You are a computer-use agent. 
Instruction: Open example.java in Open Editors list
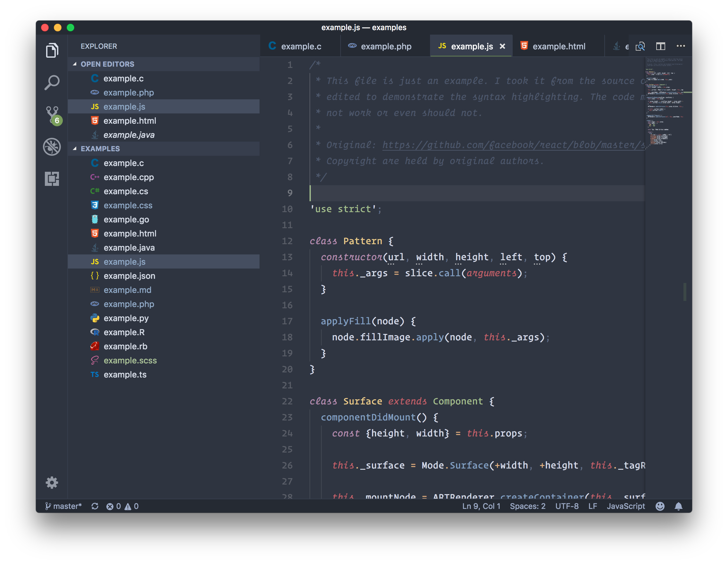tap(164, 135)
